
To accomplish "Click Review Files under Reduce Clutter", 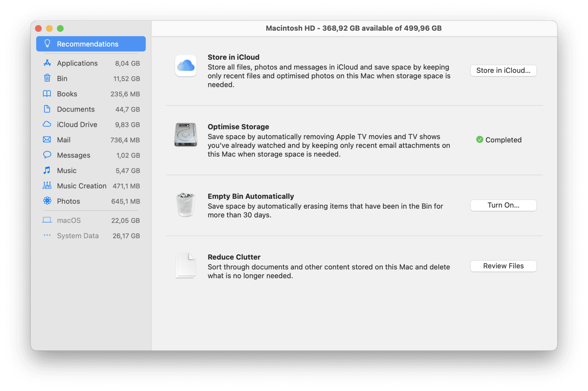I will 503,266.
